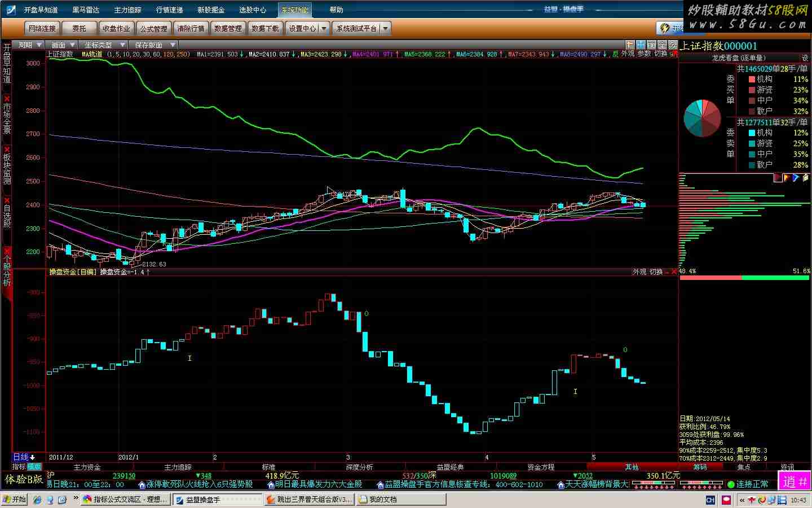Click 切换 in the main chart header
Viewport: 812px width, 508px height.
[x=660, y=54]
